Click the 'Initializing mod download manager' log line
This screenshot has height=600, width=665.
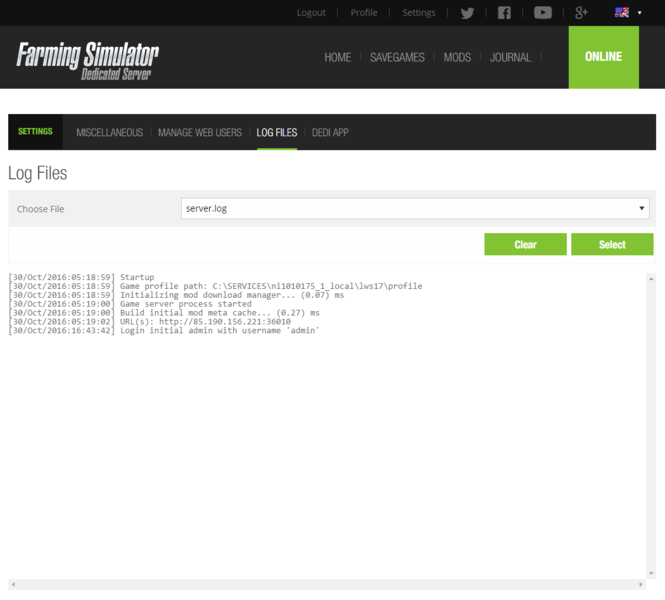[x=176, y=295]
